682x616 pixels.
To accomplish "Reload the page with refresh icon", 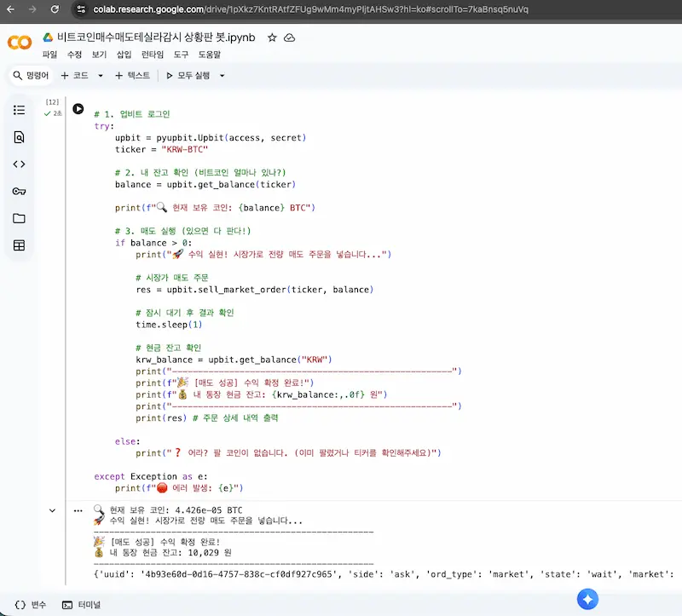I will coord(55,9).
